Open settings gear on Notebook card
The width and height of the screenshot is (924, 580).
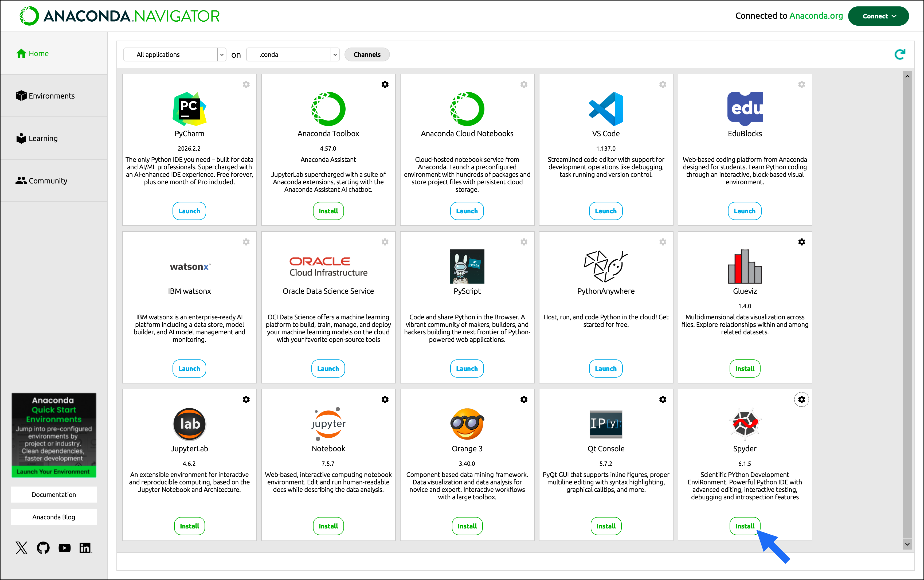385,400
